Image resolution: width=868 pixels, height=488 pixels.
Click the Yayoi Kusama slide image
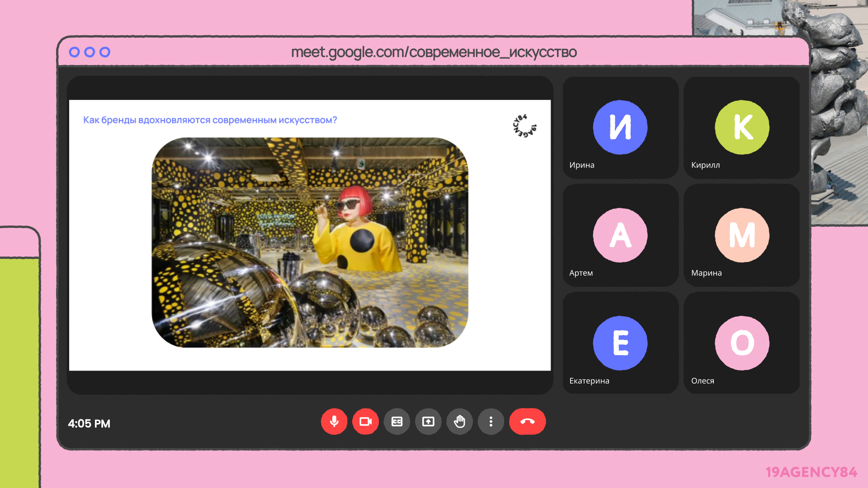[310, 243]
